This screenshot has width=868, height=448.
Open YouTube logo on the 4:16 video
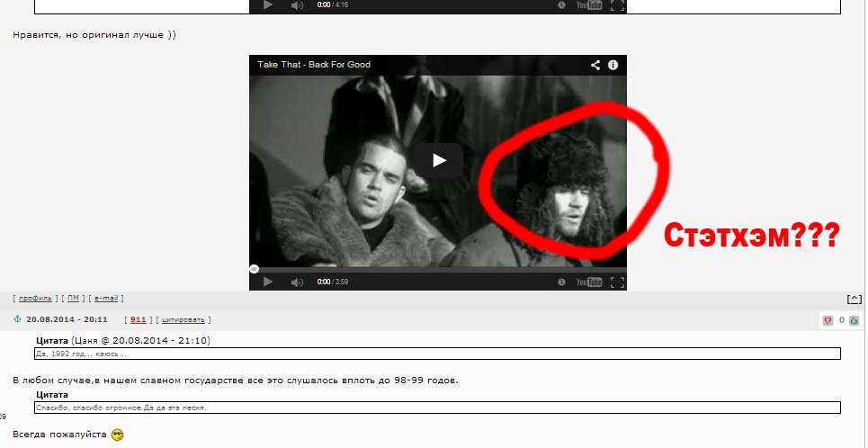pos(589,5)
